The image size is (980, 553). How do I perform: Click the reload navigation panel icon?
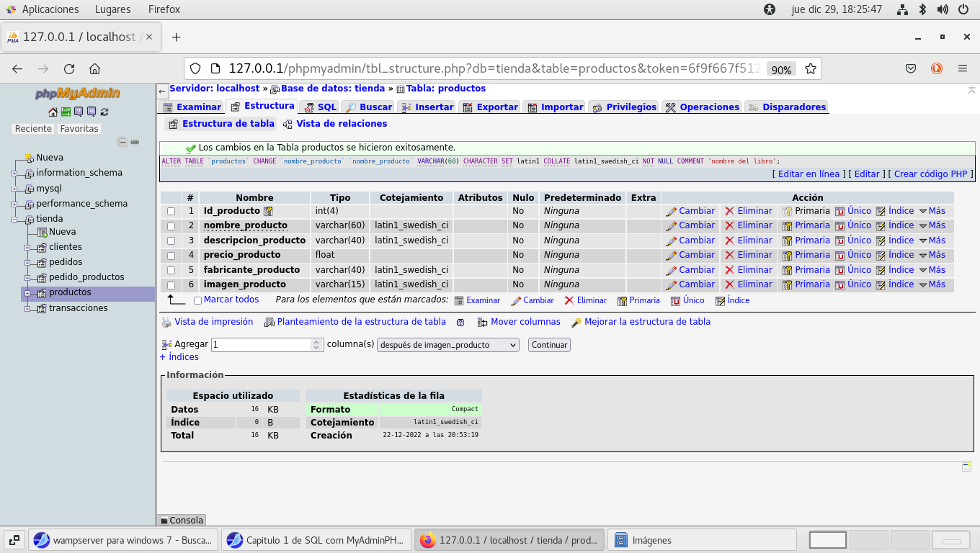pos(104,112)
